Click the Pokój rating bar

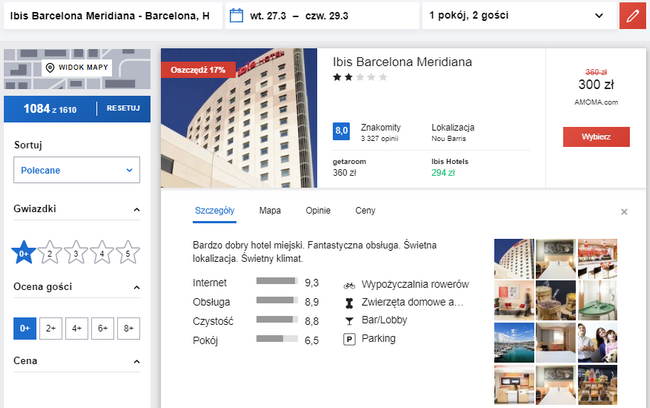coord(277,339)
